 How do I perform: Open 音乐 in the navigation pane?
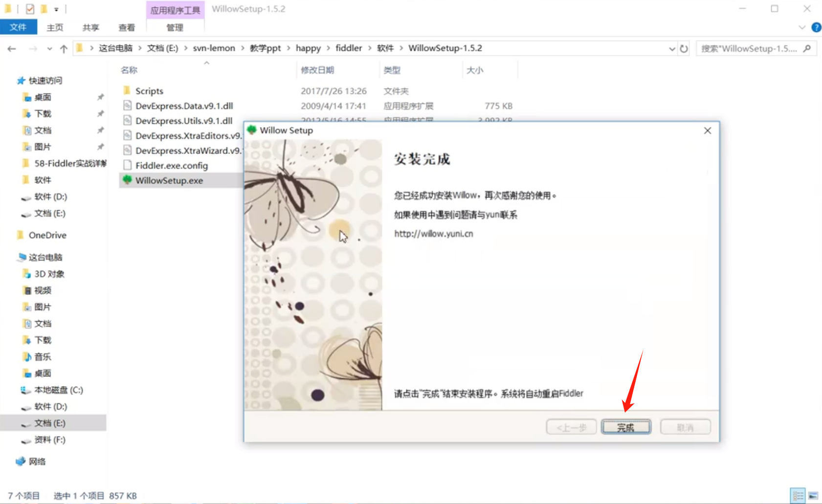(x=43, y=357)
